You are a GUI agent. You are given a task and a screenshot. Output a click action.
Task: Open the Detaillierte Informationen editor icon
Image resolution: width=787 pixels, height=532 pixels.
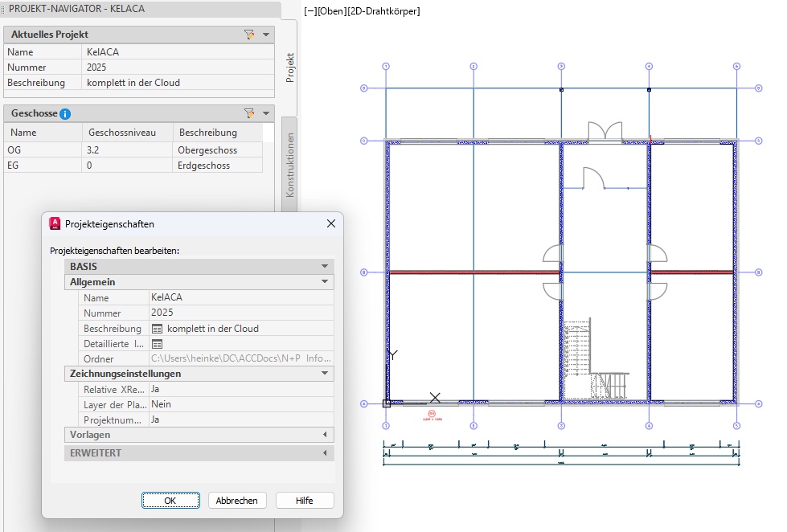point(158,344)
